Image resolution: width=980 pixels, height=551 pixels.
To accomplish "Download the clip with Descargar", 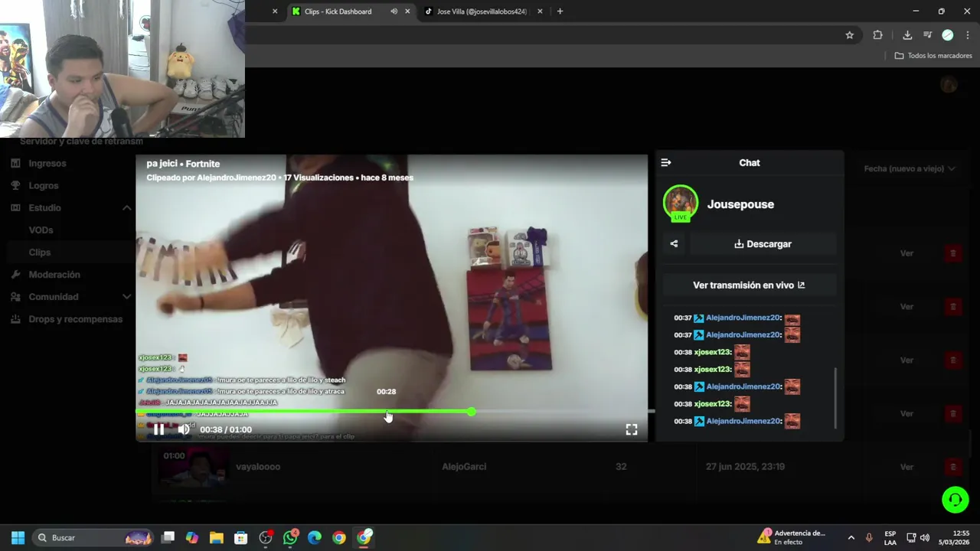I will 763,244.
